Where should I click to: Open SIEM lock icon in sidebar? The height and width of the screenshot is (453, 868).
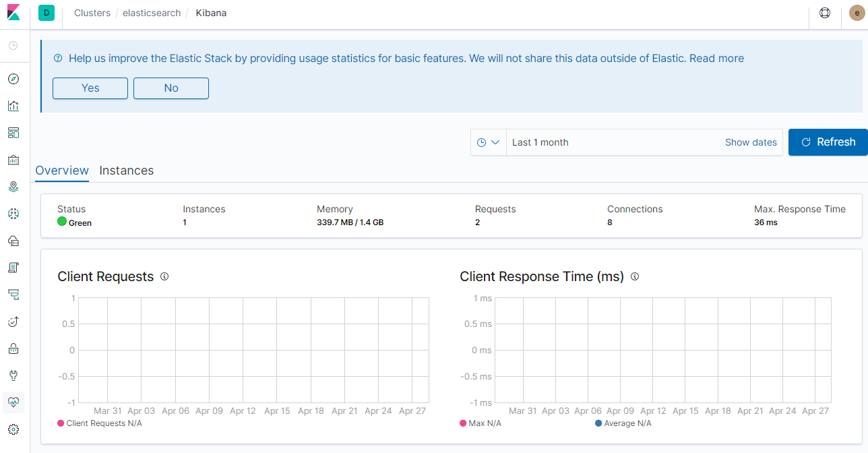pos(13,349)
